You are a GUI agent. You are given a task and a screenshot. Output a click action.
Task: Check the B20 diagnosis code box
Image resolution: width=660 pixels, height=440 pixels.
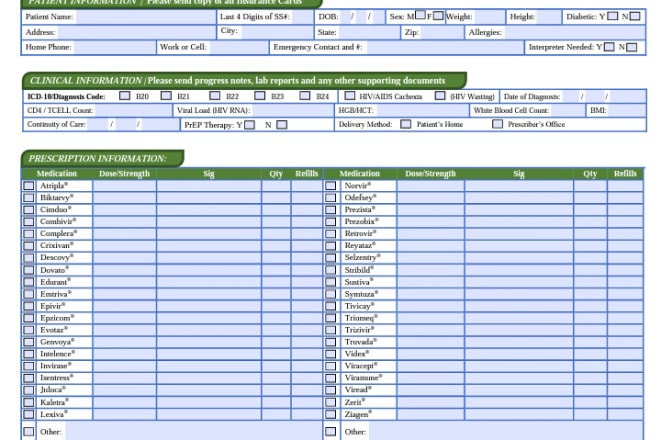tap(124, 96)
